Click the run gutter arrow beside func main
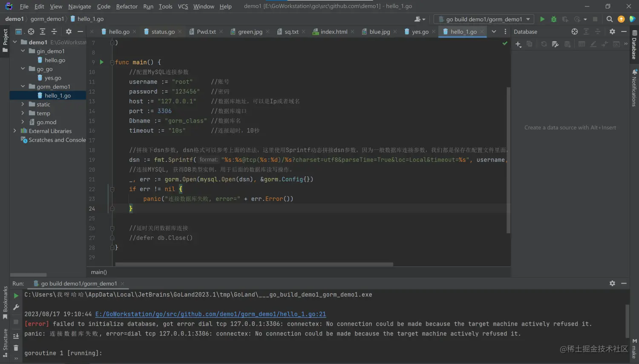 click(102, 62)
